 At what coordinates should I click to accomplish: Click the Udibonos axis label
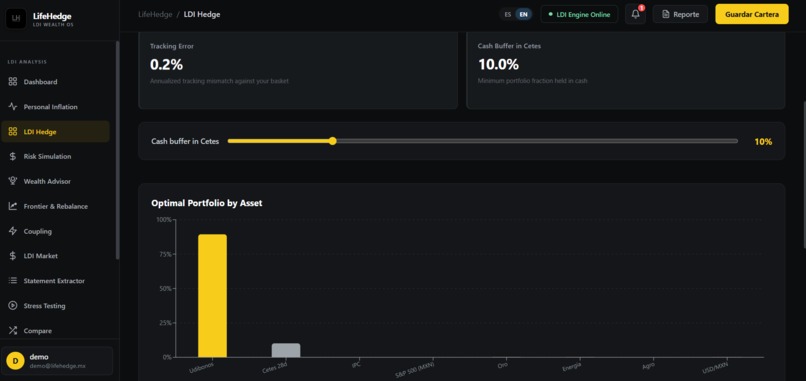pyautogui.click(x=201, y=367)
